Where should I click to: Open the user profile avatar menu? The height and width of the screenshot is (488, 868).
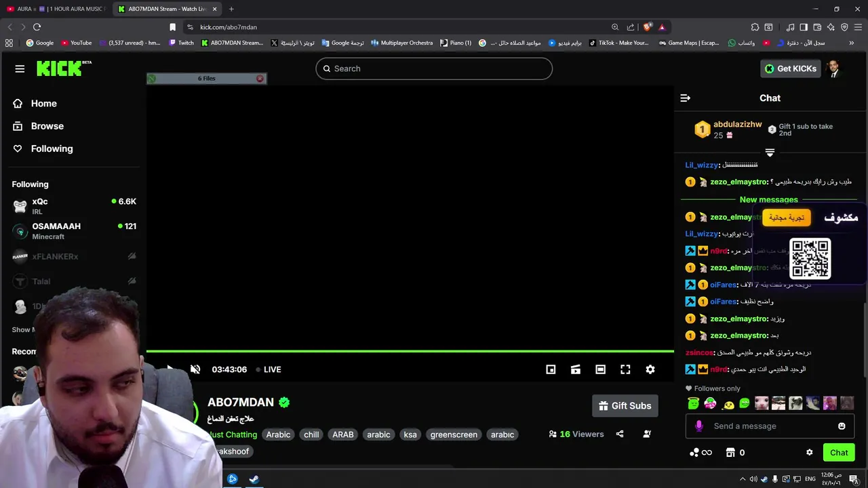tap(833, 68)
